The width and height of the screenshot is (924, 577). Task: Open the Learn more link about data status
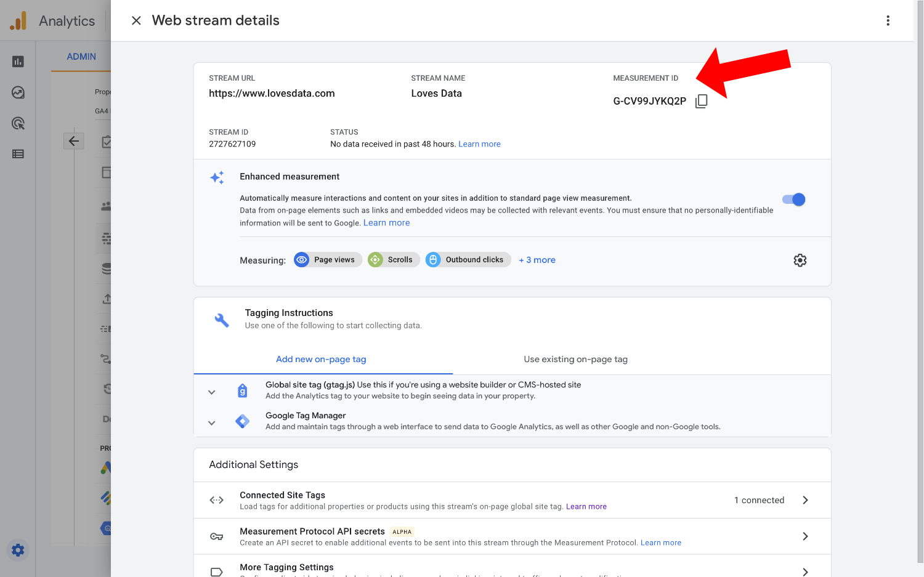[479, 143]
